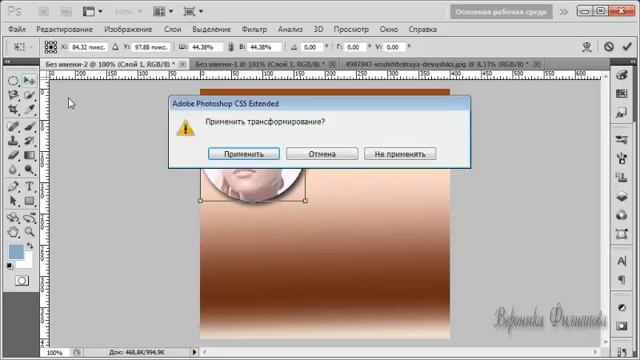Image resolution: width=640 pixels, height=360 pixels.
Task: Open the zoom level dropdown in app bar
Action: click(x=128, y=11)
